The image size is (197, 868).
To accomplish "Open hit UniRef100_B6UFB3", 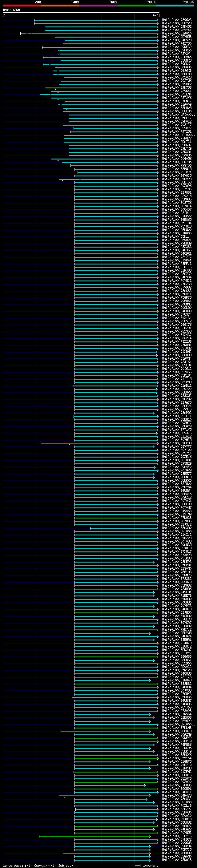I will pos(176,74).
